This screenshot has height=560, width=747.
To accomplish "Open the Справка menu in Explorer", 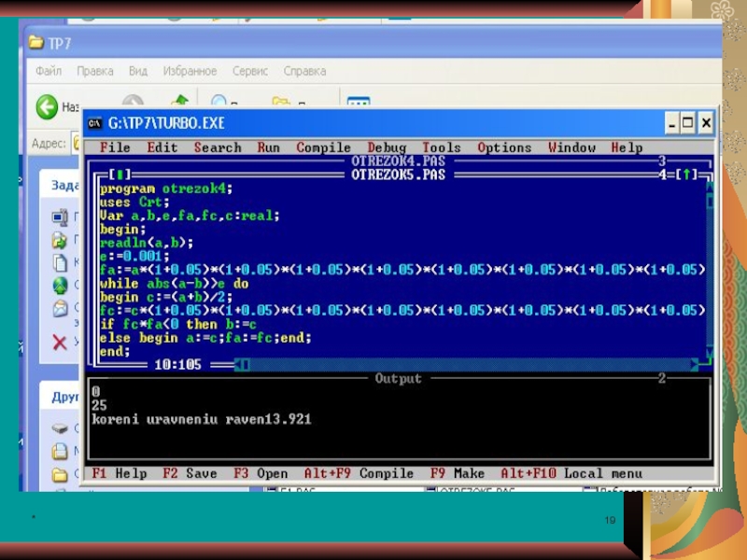I will tap(304, 71).
